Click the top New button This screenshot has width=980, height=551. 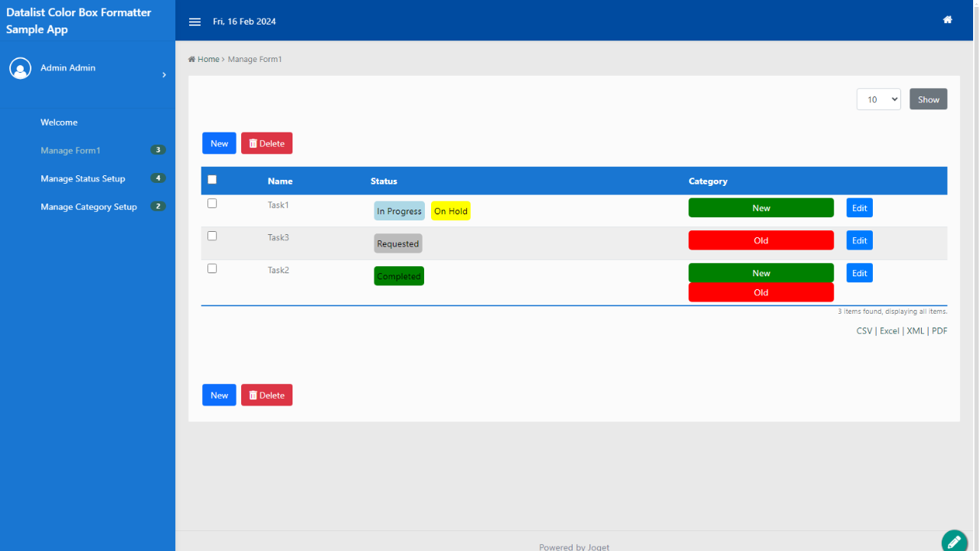(x=219, y=143)
